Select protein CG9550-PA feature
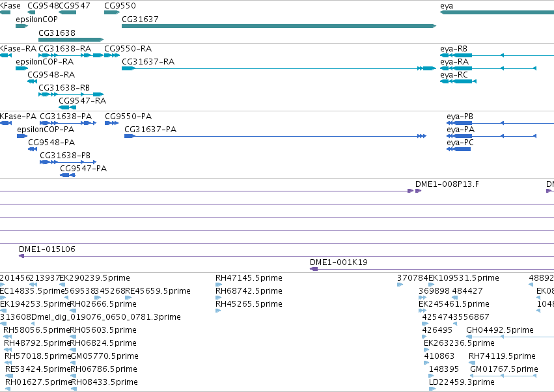This screenshot has height=392, width=554. pos(112,123)
